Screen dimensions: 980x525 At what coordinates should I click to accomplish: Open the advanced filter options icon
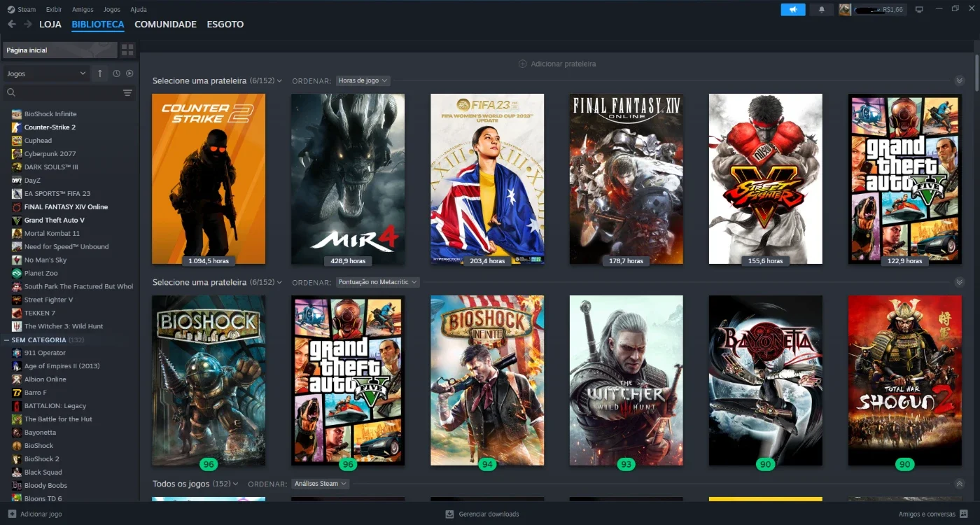click(x=127, y=92)
